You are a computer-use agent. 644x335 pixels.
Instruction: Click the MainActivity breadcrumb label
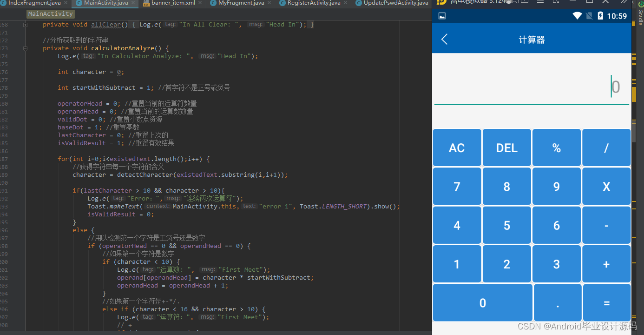pyautogui.click(x=51, y=14)
